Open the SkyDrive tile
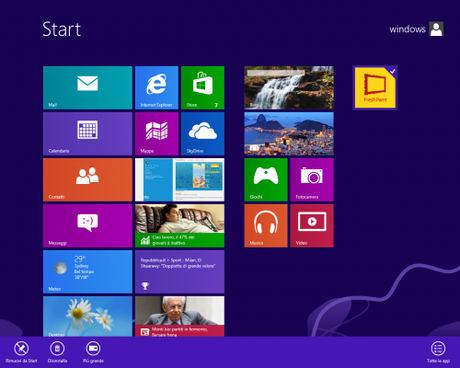 click(203, 134)
